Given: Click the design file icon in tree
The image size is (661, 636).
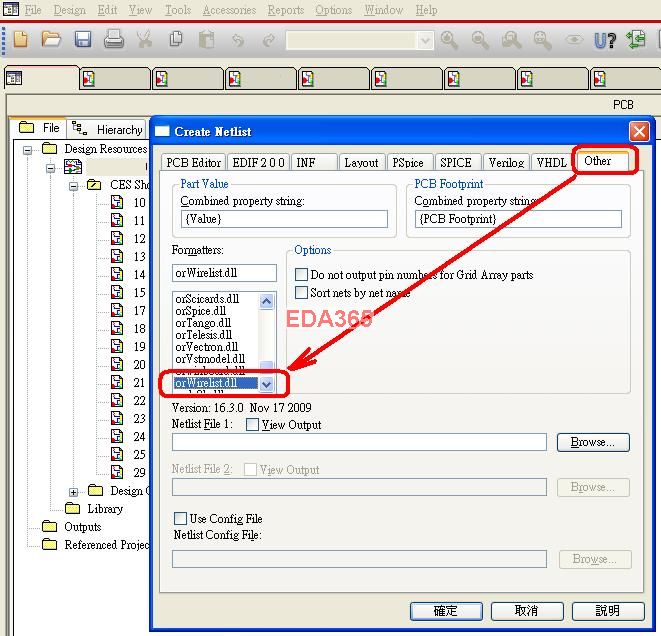Looking at the screenshot, I should [x=73, y=167].
